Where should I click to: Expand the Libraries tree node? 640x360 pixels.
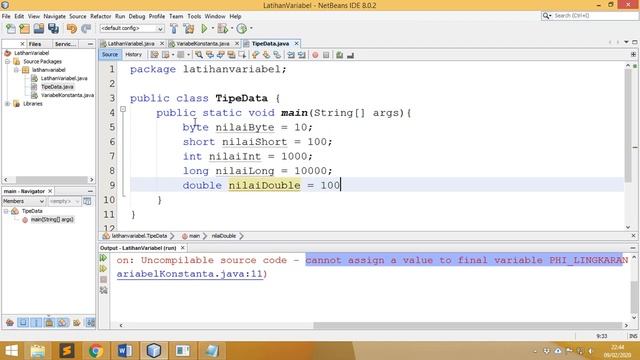point(7,104)
